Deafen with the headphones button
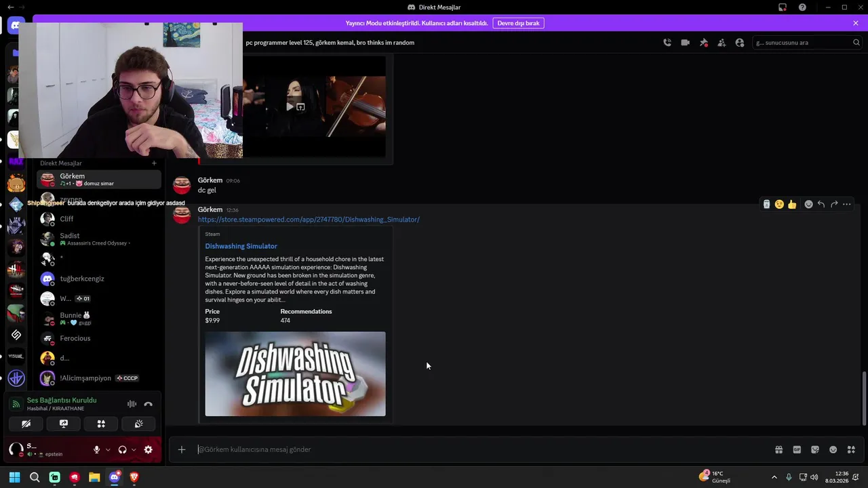 123,449
